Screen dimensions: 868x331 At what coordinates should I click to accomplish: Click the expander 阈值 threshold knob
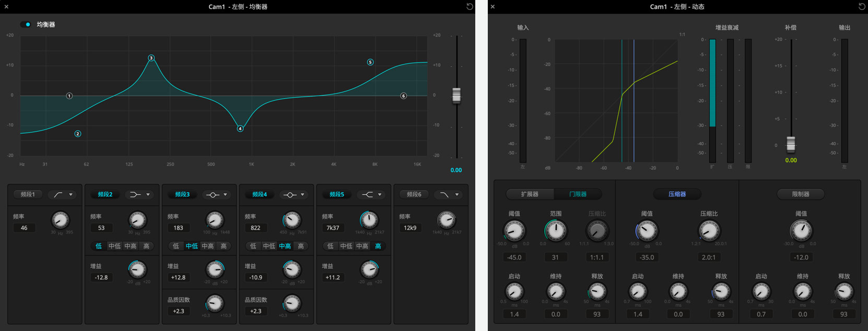point(514,230)
